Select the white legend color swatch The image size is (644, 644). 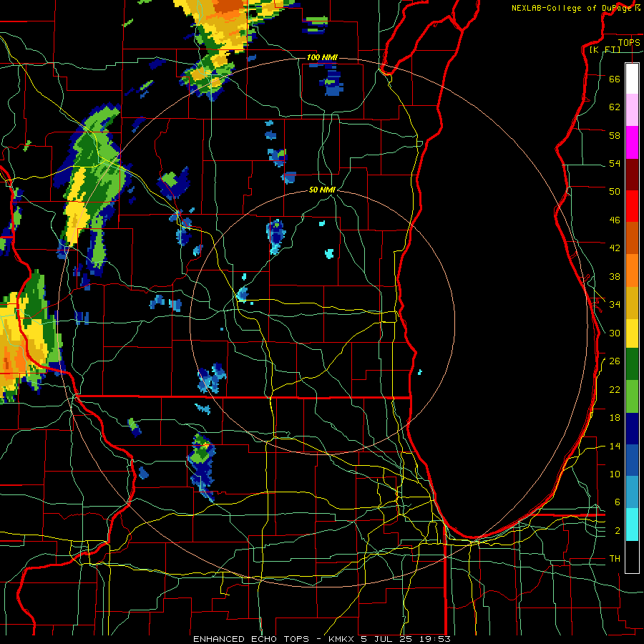pos(632,79)
